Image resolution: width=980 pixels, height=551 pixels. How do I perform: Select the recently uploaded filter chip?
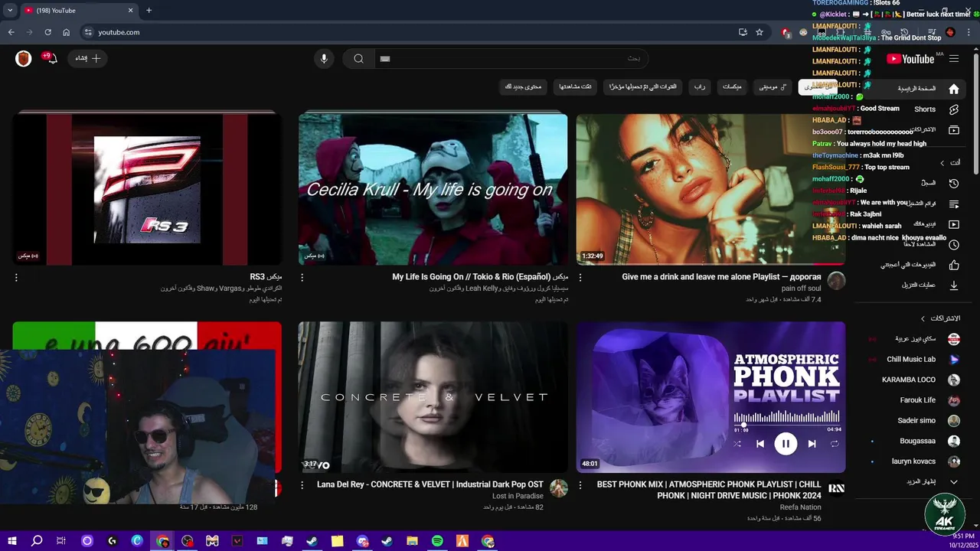tap(642, 87)
